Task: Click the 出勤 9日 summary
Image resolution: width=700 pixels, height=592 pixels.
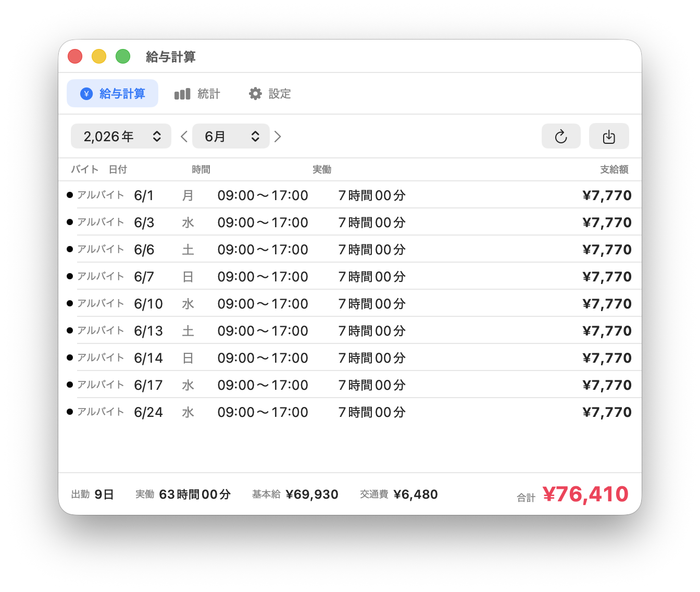Action: [x=93, y=494]
